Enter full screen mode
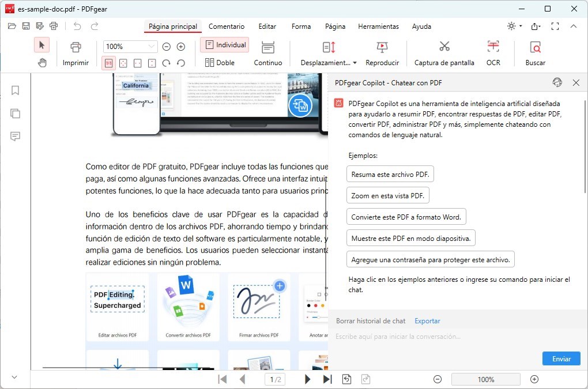 coord(555,26)
